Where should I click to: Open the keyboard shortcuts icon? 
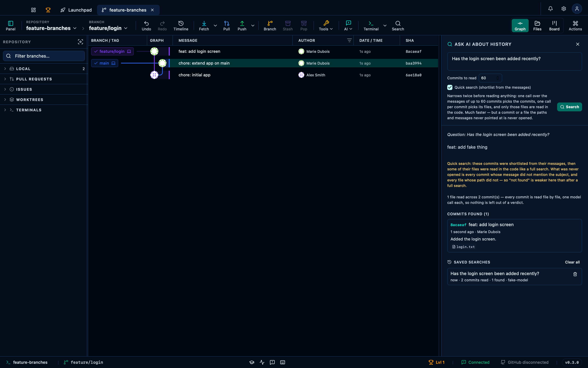283,362
